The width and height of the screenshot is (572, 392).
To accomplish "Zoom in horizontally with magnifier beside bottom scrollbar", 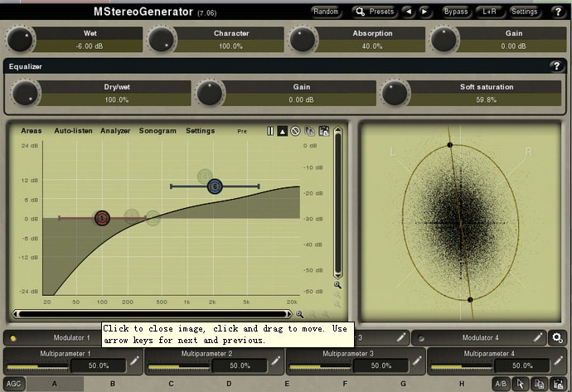I will tap(299, 314).
